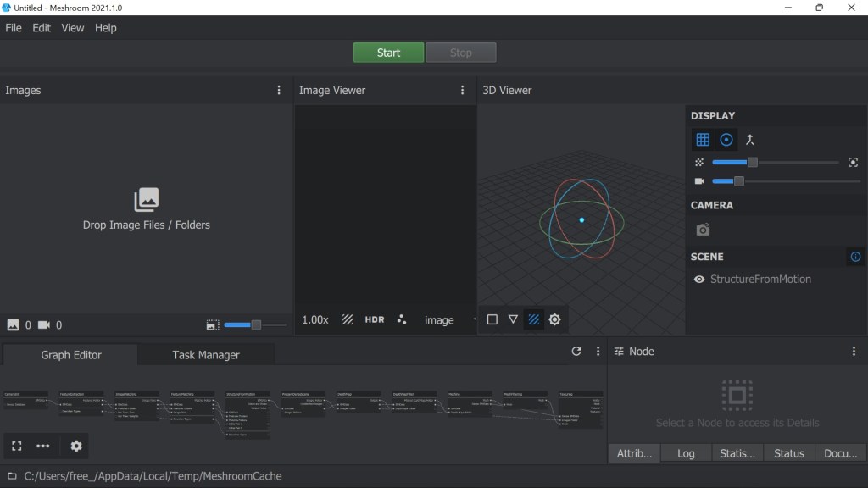Toggle the features display dots icon

pos(402,319)
